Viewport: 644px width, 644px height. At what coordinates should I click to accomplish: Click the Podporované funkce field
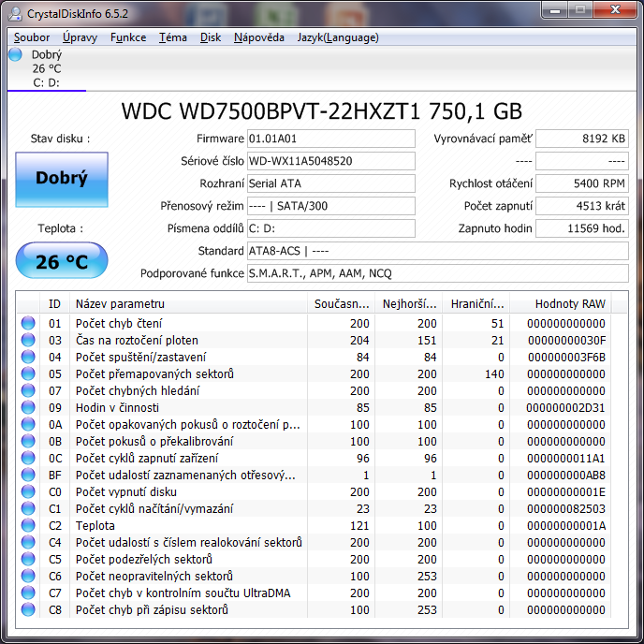pos(438,273)
